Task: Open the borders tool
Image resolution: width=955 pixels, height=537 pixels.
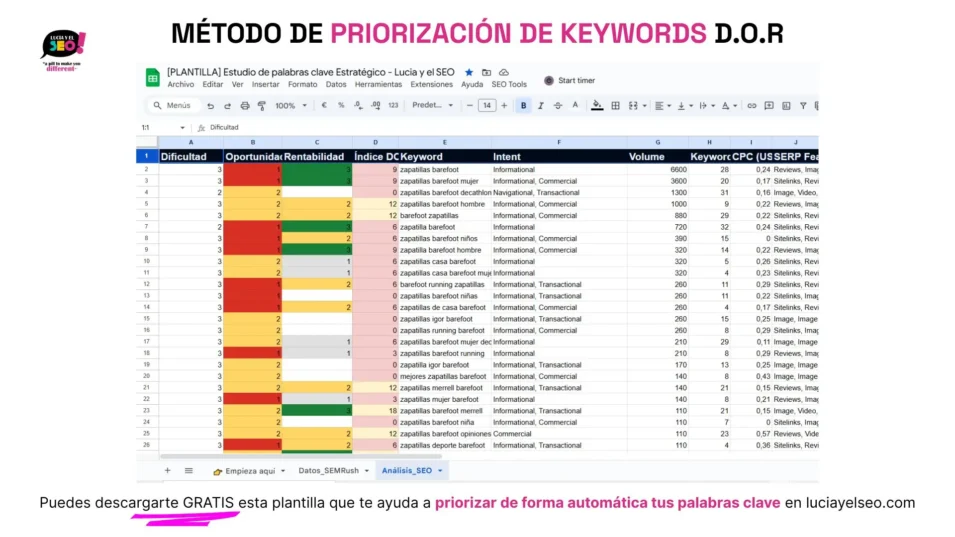Action: 616,105
